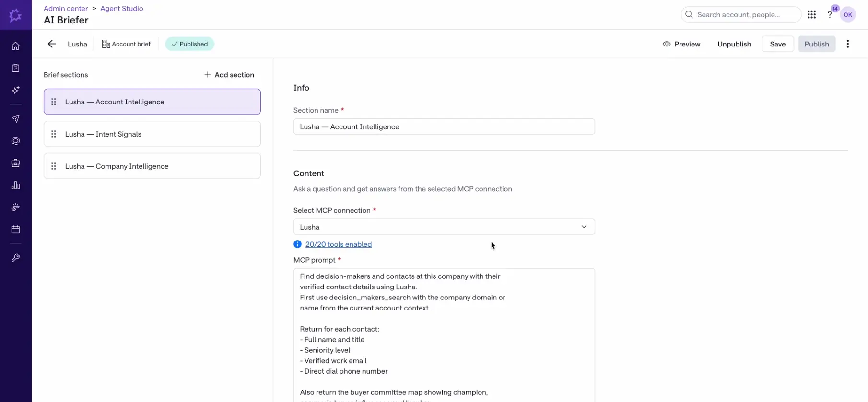Open the calendar sidebar icon
868x402 pixels.
coord(15,230)
